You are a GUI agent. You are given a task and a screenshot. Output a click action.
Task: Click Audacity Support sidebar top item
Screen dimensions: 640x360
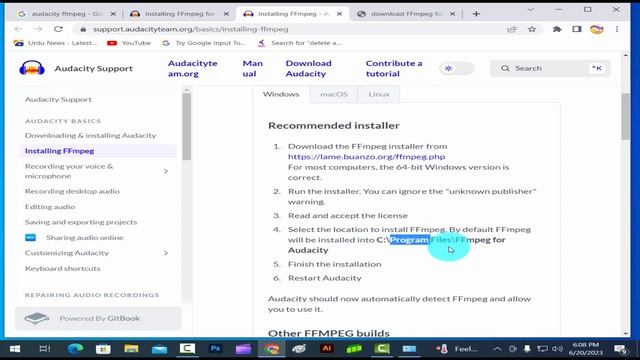click(x=58, y=99)
